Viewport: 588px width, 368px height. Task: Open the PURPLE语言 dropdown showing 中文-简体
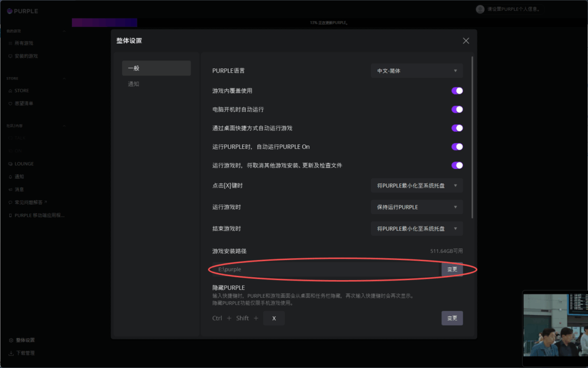pyautogui.click(x=417, y=71)
